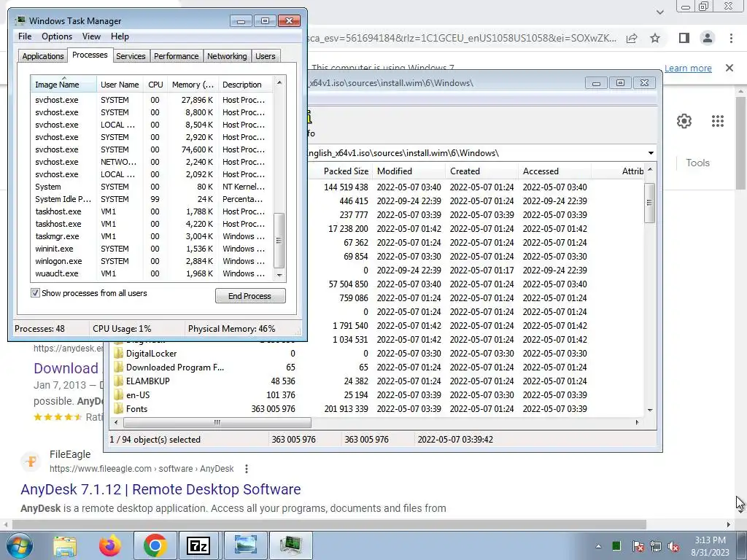The width and height of the screenshot is (747, 560).
Task: Click Chrome share page icon
Action: pyautogui.click(x=632, y=38)
